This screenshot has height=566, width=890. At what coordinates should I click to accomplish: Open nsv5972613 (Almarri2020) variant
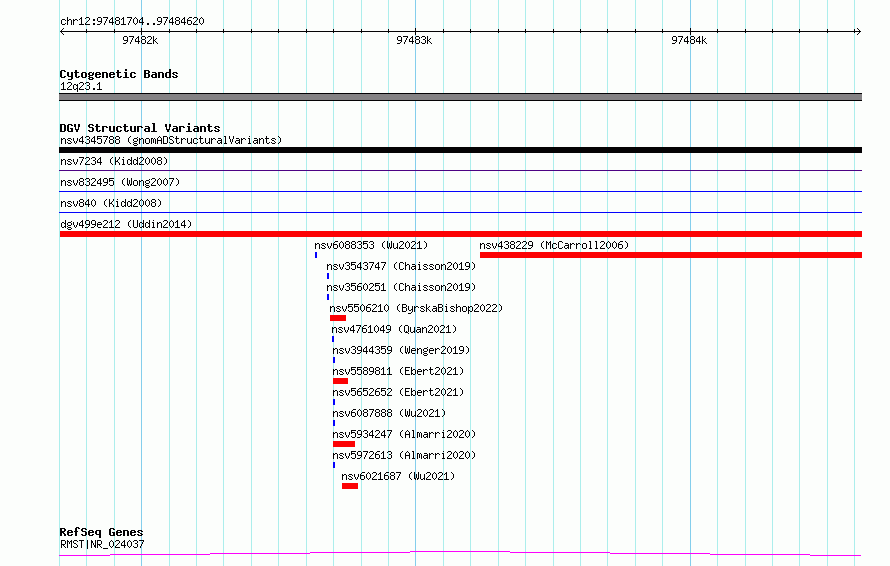click(x=404, y=455)
